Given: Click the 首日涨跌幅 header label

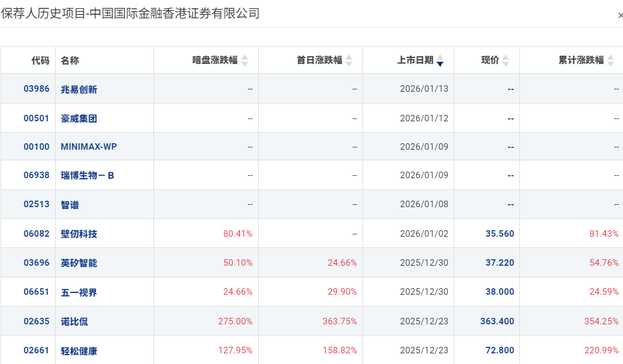Looking at the screenshot, I should [x=319, y=60].
